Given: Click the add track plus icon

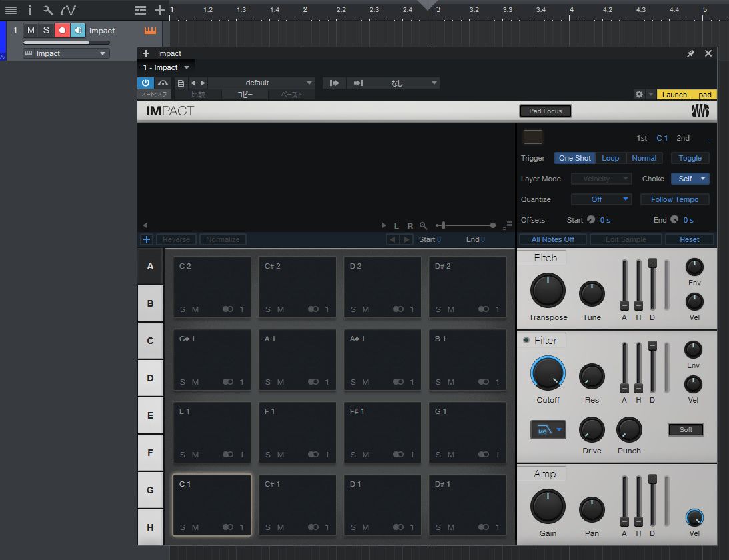Looking at the screenshot, I should point(159,10).
